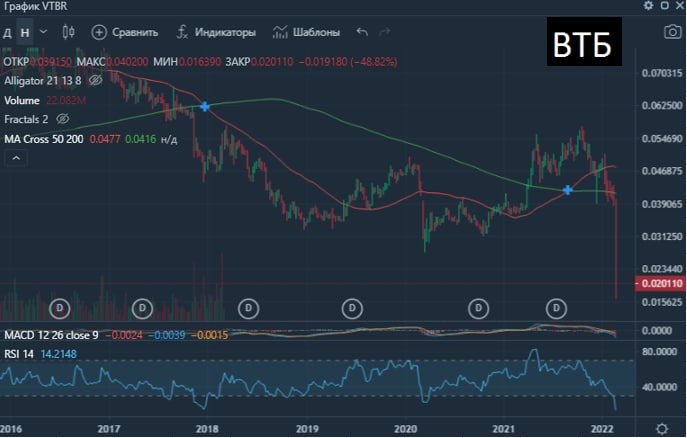Click the MA cross marker near 2018
This screenshot has height=438, width=687.
[205, 106]
